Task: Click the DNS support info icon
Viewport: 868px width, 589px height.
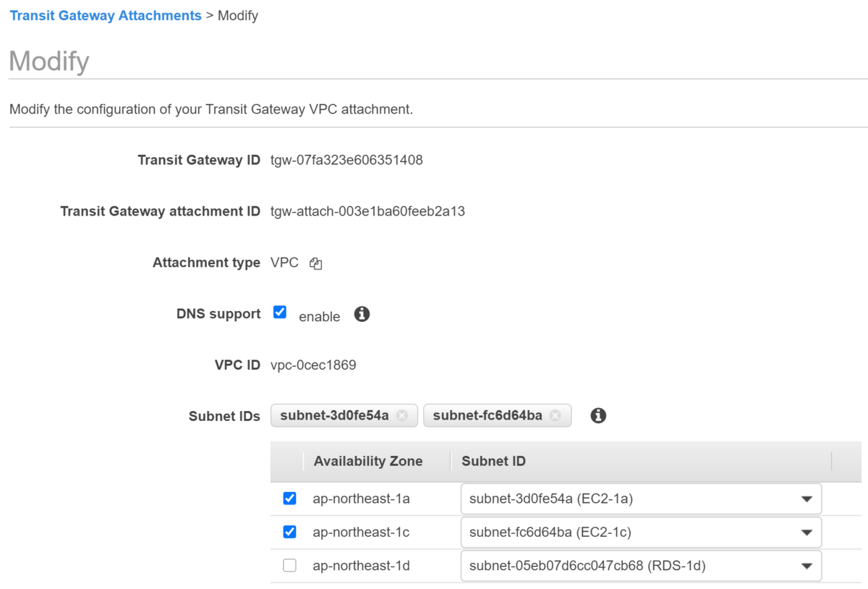Action: 362,314
